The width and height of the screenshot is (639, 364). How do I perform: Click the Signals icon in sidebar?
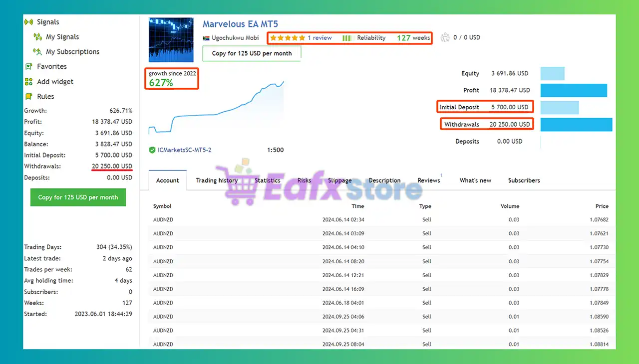coord(28,22)
